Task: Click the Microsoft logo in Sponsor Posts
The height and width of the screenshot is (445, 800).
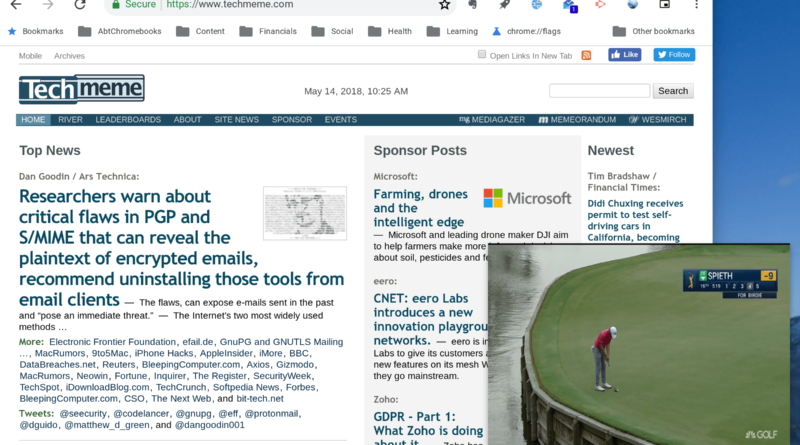Action: coord(527,198)
